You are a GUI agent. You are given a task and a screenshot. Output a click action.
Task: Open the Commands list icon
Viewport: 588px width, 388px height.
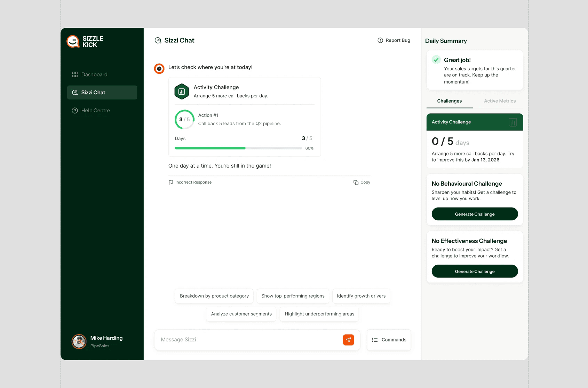pyautogui.click(x=375, y=340)
